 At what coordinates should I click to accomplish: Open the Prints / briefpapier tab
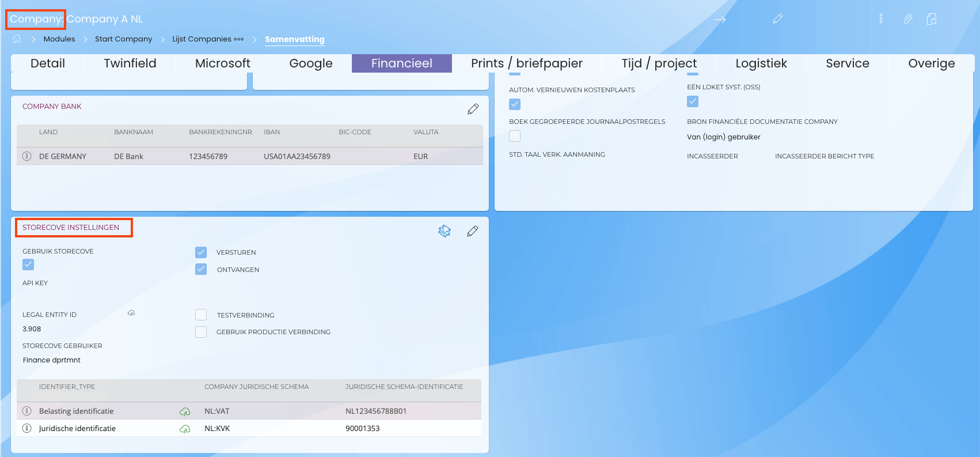pyautogui.click(x=527, y=63)
